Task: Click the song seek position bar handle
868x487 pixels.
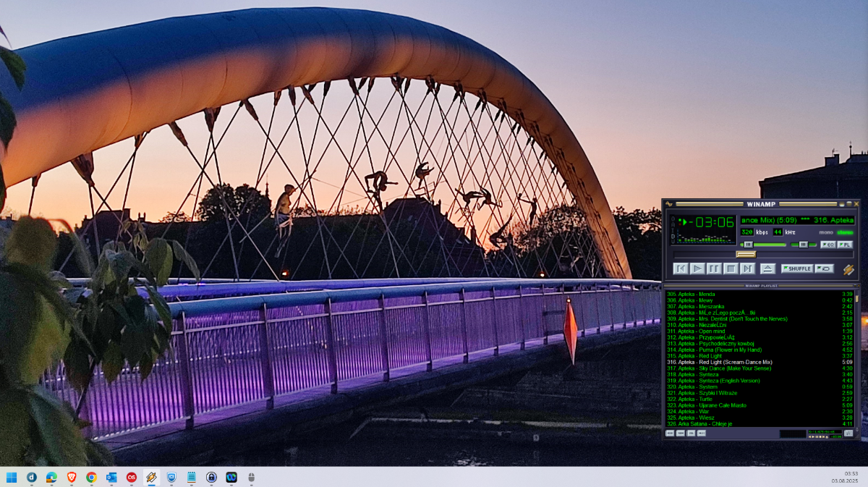Action: click(x=745, y=254)
